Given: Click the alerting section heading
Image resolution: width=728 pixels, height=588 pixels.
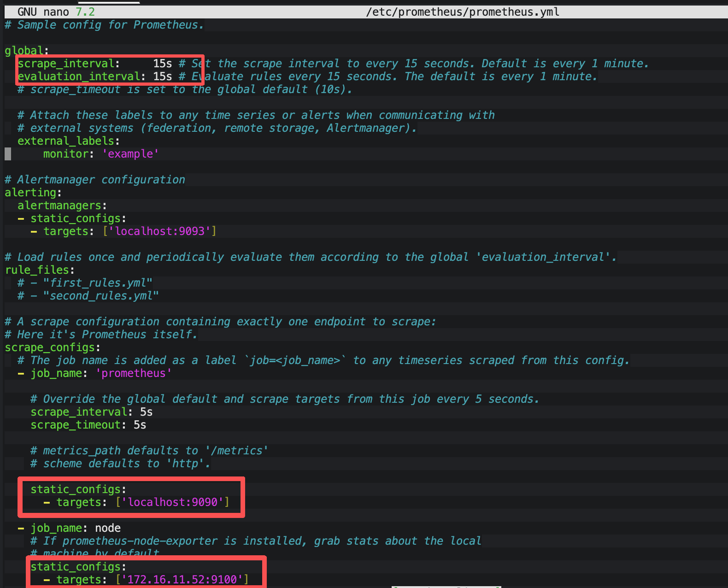Looking at the screenshot, I should click(30, 193).
